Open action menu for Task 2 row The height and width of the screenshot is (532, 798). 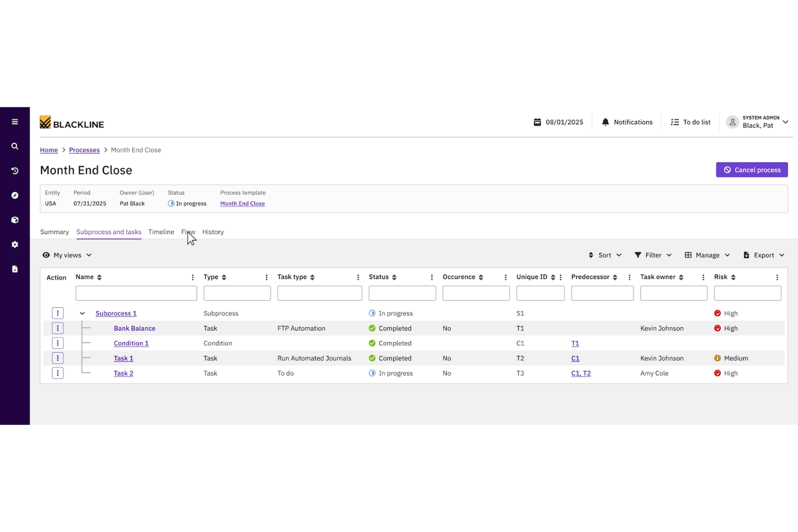58,373
